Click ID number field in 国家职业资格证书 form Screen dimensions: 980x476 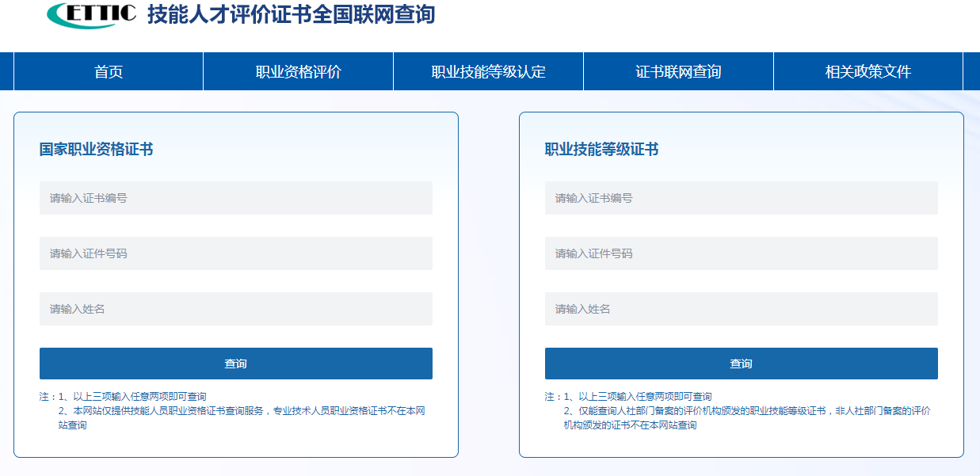coord(235,253)
